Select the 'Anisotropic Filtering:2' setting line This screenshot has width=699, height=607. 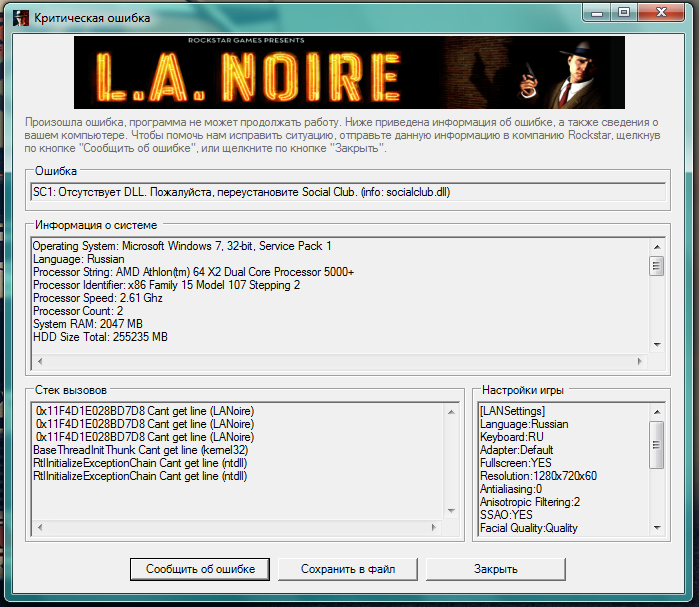pos(530,502)
